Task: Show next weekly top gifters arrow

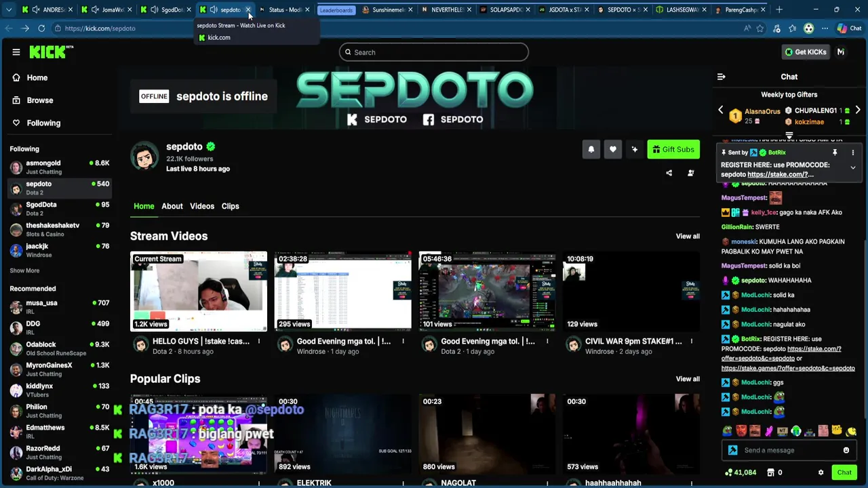Action: (x=858, y=110)
